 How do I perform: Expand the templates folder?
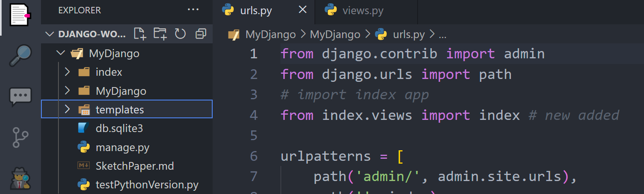click(x=67, y=109)
